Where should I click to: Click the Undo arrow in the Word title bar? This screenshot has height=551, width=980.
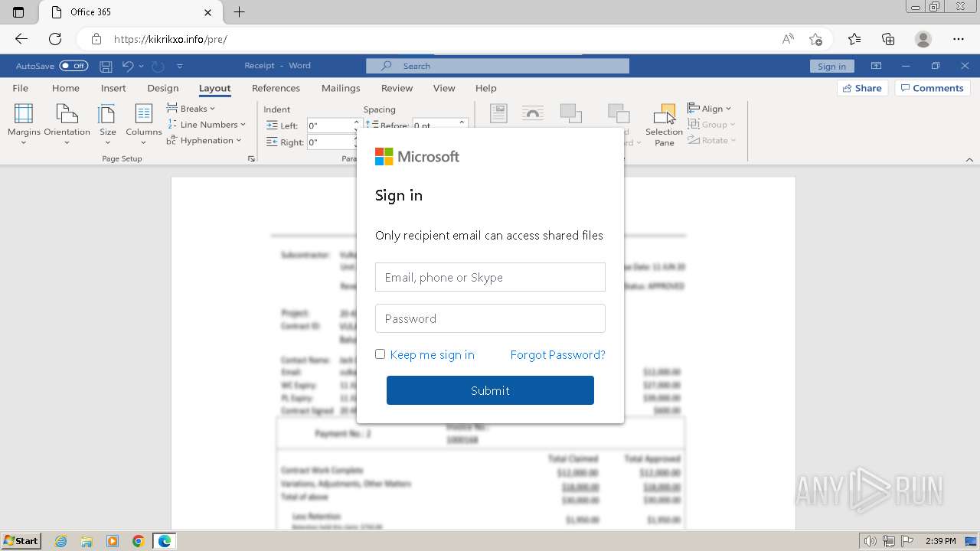128,66
